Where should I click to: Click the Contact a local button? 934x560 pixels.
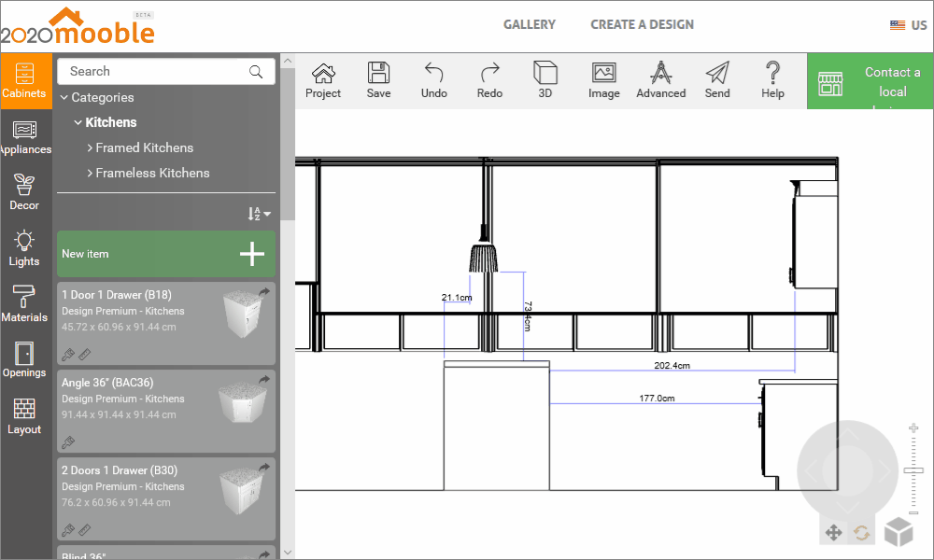point(870,81)
